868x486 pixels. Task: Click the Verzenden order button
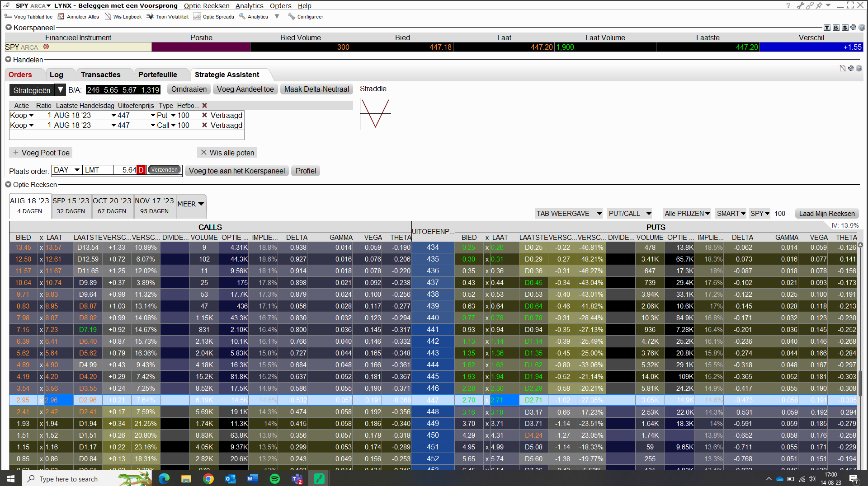click(164, 170)
